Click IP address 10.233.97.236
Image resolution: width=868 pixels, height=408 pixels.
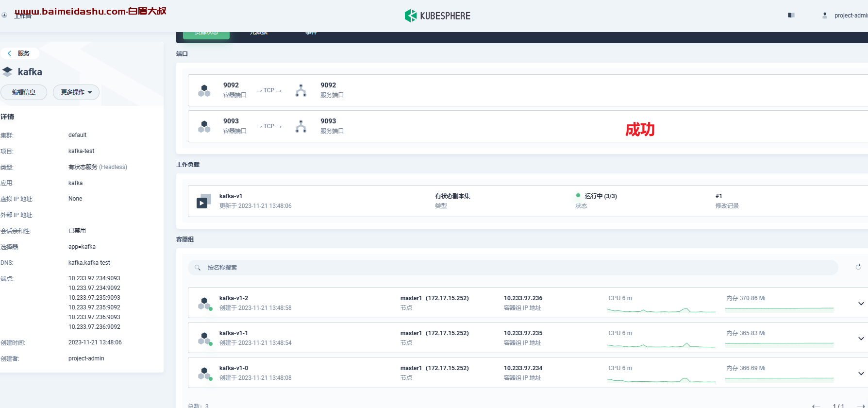[523, 298]
